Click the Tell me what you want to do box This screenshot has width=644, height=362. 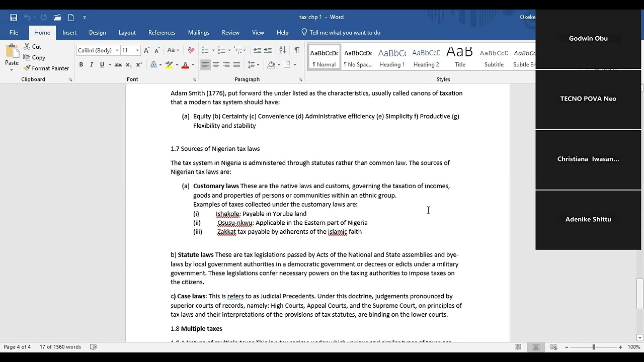coord(341,33)
